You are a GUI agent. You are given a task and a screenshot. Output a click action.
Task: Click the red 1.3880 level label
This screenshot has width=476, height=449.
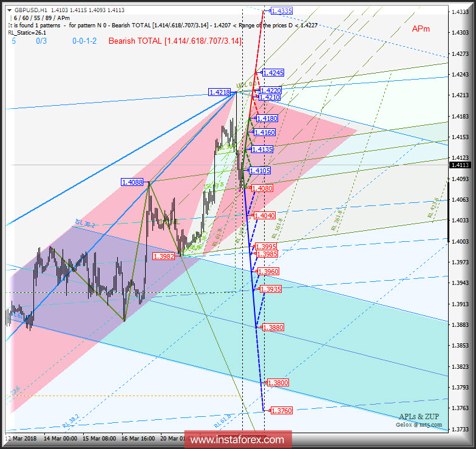click(x=273, y=327)
